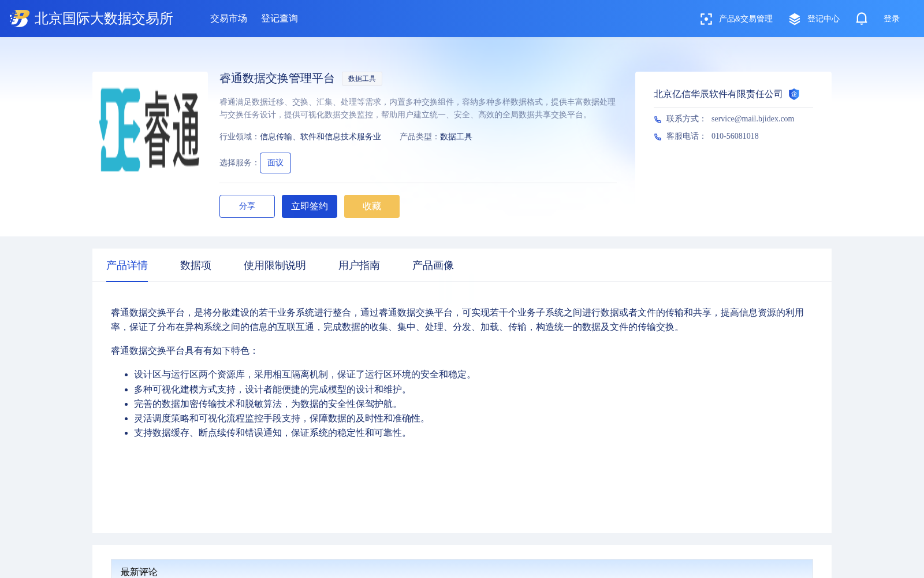Open 交易市场 in the top navigation
Image resolution: width=924 pixels, height=578 pixels.
[229, 18]
